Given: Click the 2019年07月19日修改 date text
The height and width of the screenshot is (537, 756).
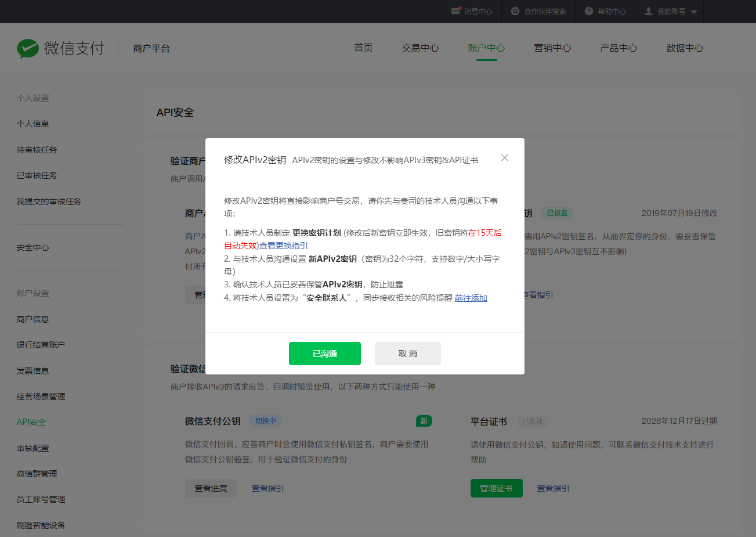Looking at the screenshot, I should (x=679, y=213).
